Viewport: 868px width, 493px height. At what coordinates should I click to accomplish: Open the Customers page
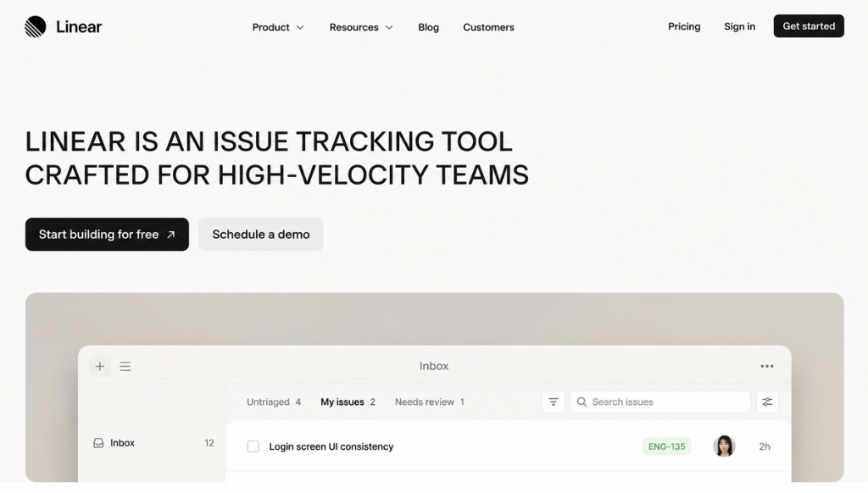[x=488, y=27]
